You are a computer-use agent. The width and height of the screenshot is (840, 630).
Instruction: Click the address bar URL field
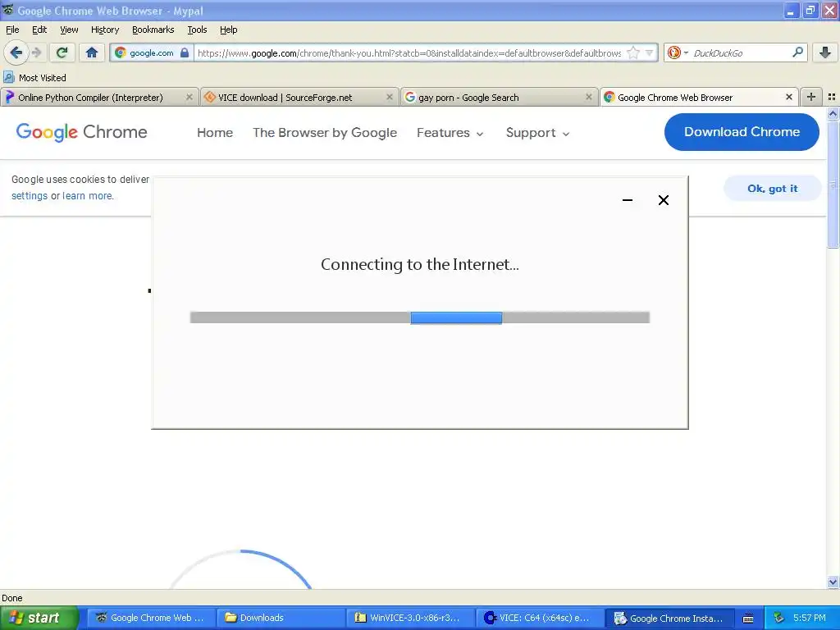click(409, 52)
